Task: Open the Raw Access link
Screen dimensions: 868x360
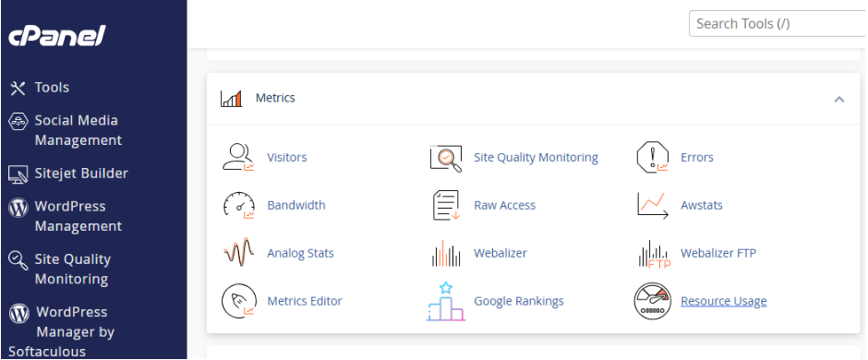Action: (505, 205)
